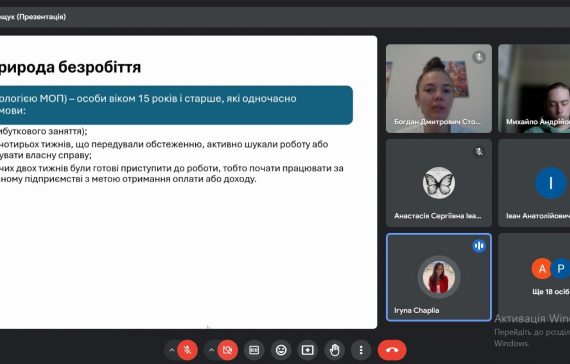Click the muted mic icon on Анастасія's tile
This screenshot has width=570, height=364.
(x=479, y=152)
